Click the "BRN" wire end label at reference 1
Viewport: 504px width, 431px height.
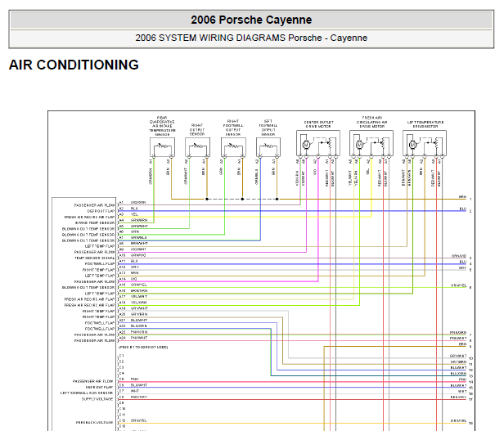[462, 197]
